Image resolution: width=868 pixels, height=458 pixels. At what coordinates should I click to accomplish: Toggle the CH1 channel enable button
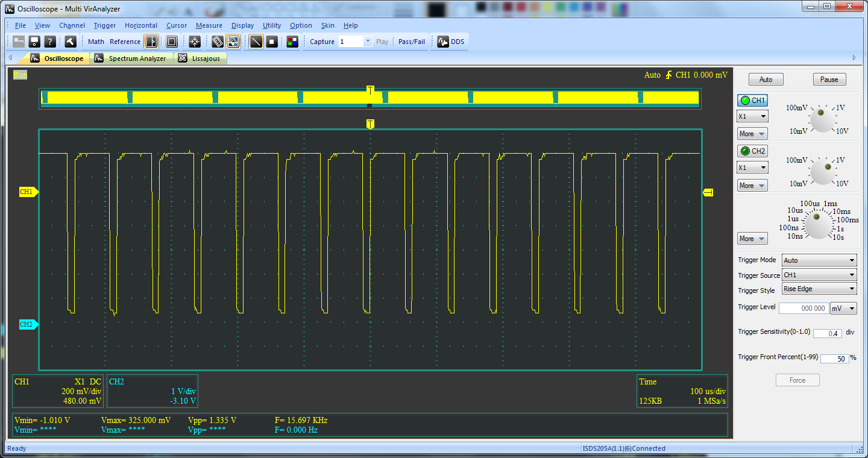[x=752, y=101]
